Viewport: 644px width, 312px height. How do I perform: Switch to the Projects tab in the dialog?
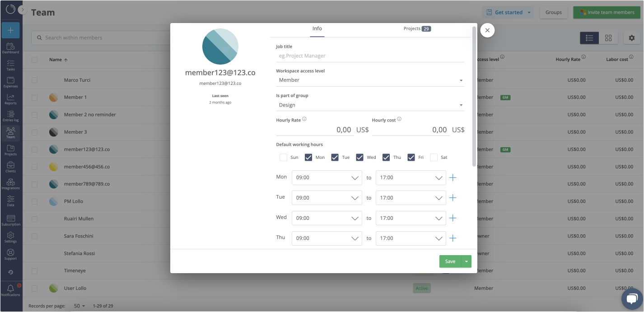(x=414, y=28)
